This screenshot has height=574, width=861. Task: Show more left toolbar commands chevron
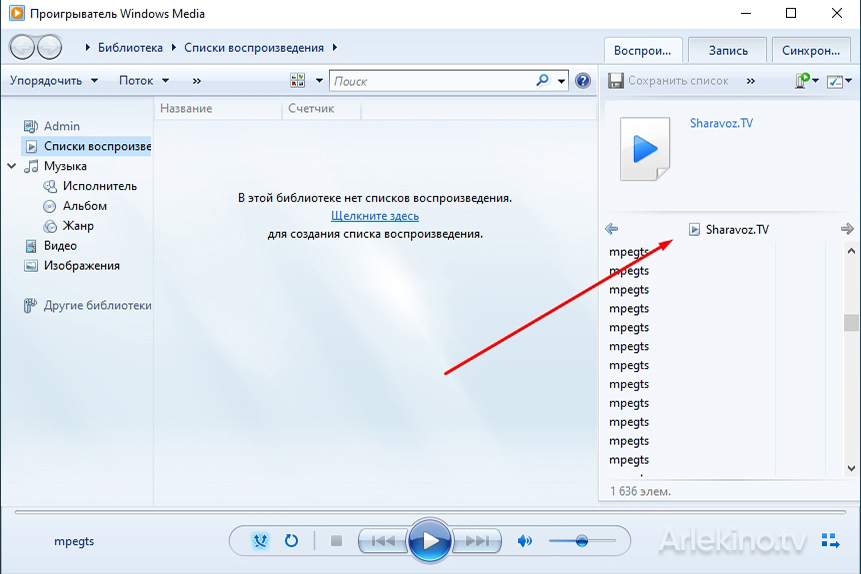[197, 81]
